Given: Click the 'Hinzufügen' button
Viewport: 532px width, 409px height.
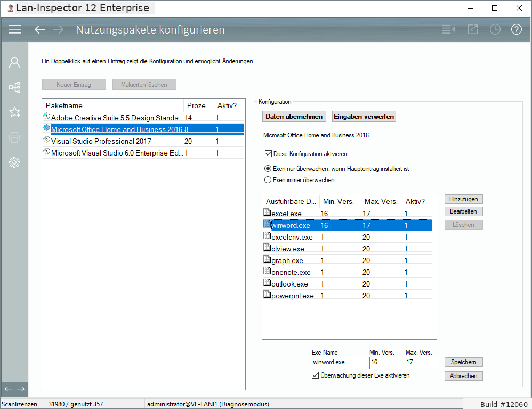Looking at the screenshot, I should 463,199.
